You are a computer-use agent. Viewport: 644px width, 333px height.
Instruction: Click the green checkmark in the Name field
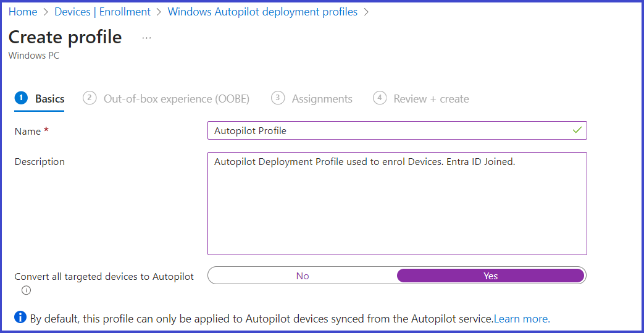577,130
